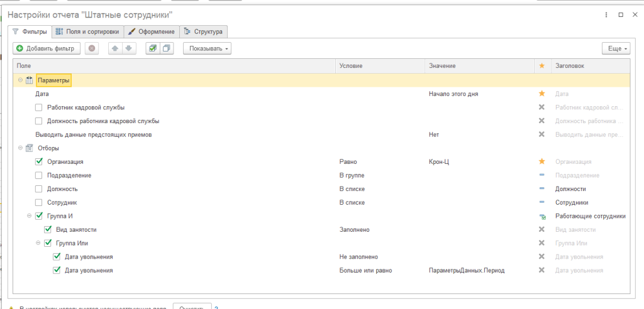
Task: Click the check all filters icon
Action: 152,48
